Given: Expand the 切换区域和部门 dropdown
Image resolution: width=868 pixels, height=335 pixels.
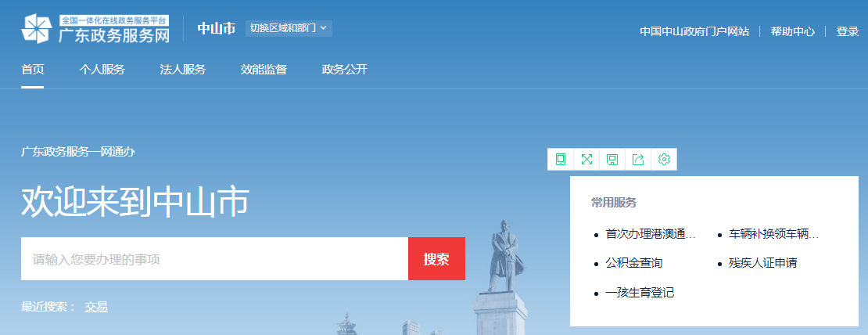Looking at the screenshot, I should tap(289, 28).
